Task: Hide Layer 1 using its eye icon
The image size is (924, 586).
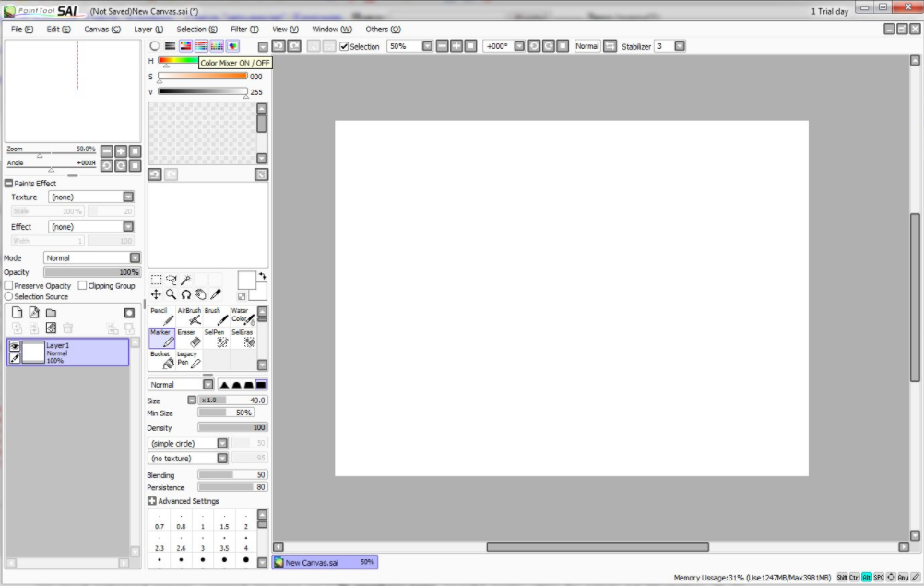Action: coord(15,346)
